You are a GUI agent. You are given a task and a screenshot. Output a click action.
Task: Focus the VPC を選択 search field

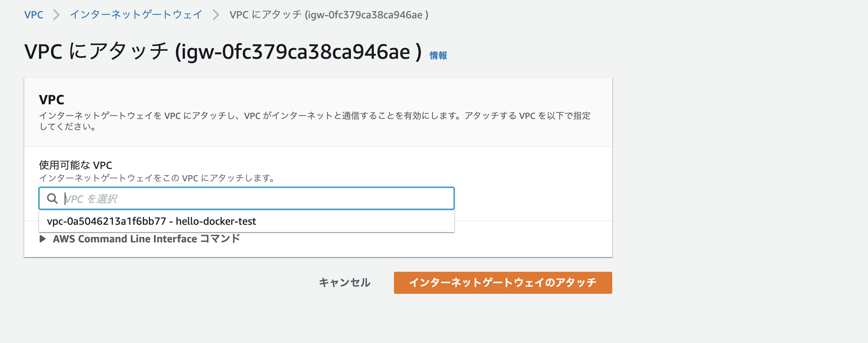point(257,199)
